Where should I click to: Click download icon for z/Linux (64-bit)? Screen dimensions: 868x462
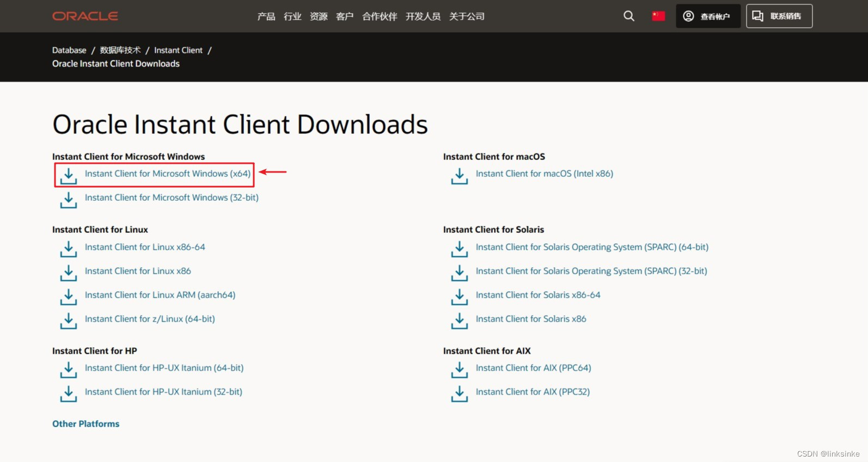click(69, 321)
